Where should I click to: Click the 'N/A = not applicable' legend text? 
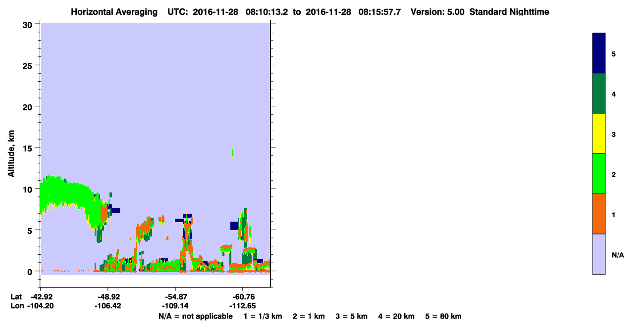(196, 316)
